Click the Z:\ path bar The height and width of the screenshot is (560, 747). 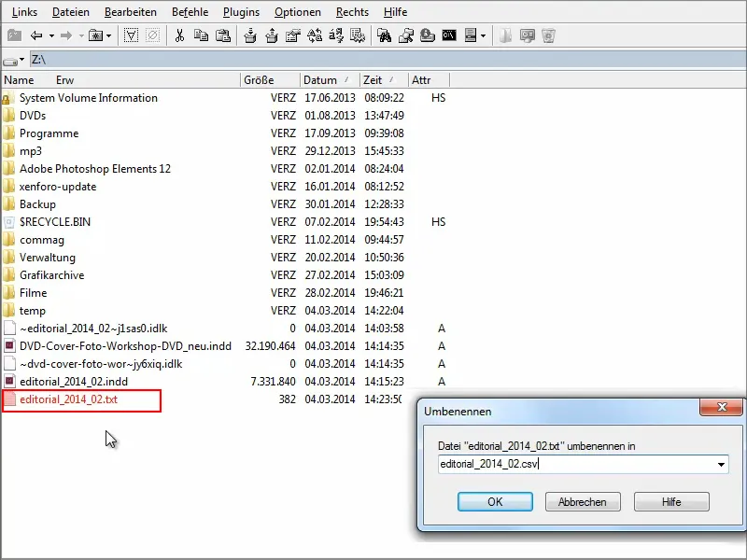click(x=388, y=60)
